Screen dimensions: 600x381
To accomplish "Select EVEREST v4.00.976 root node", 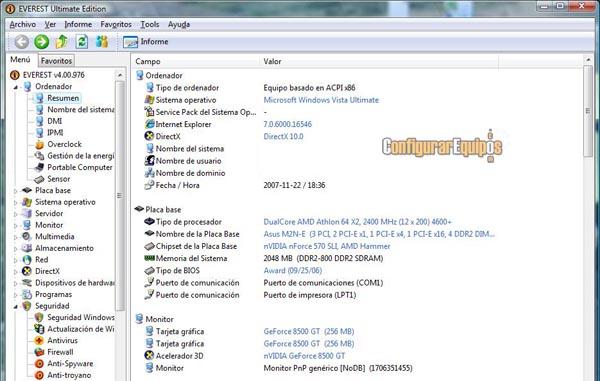I will (x=54, y=75).
